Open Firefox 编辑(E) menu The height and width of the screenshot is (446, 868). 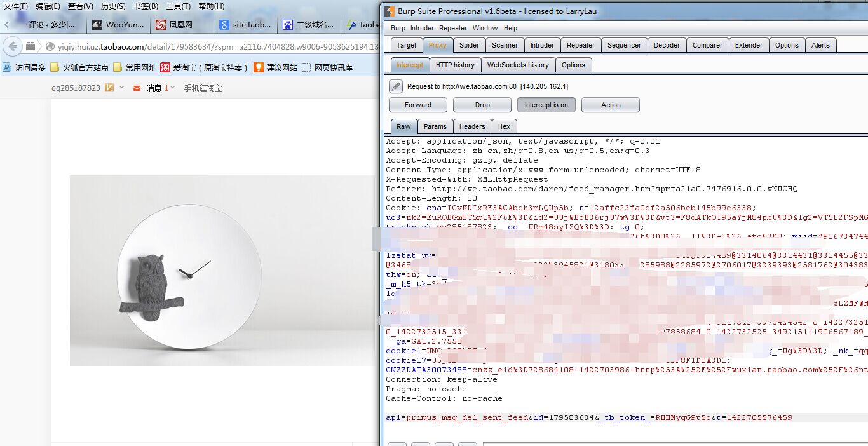(x=48, y=6)
